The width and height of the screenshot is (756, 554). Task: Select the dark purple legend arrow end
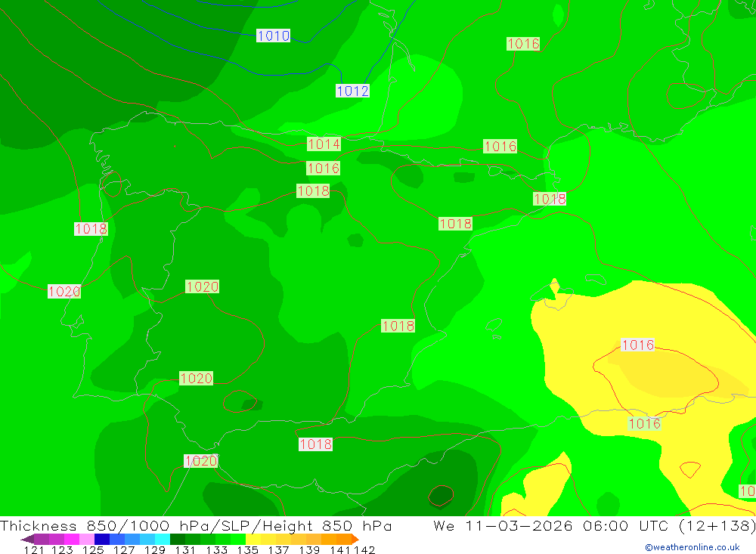click(x=27, y=539)
